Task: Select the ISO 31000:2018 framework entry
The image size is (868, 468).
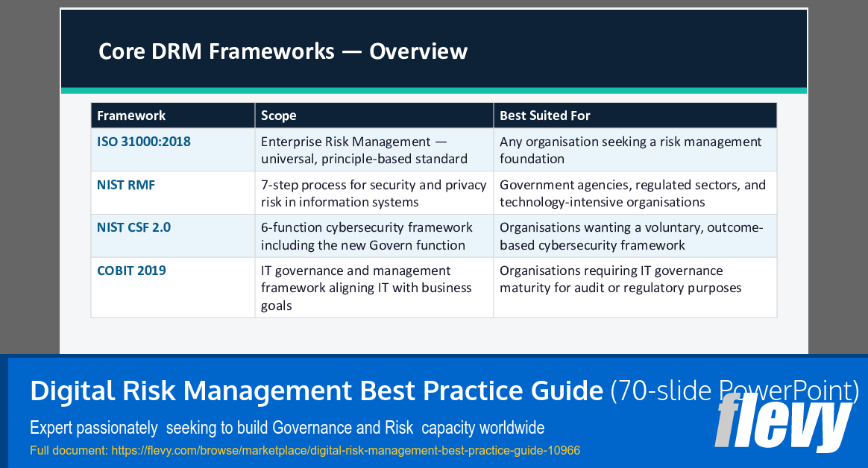Action: click(x=143, y=141)
